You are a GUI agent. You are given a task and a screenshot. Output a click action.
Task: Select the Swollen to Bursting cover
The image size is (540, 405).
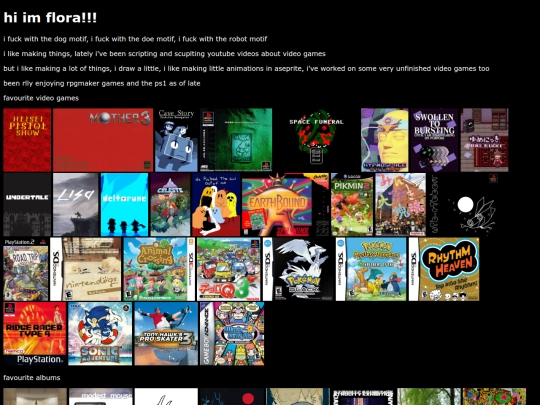click(x=435, y=140)
